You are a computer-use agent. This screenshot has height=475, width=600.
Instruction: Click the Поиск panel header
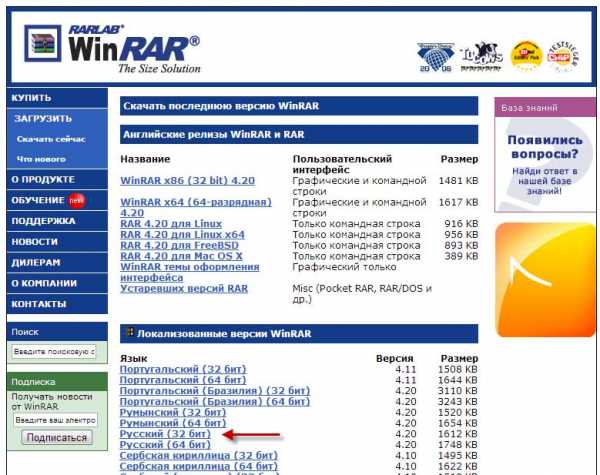[57, 332]
